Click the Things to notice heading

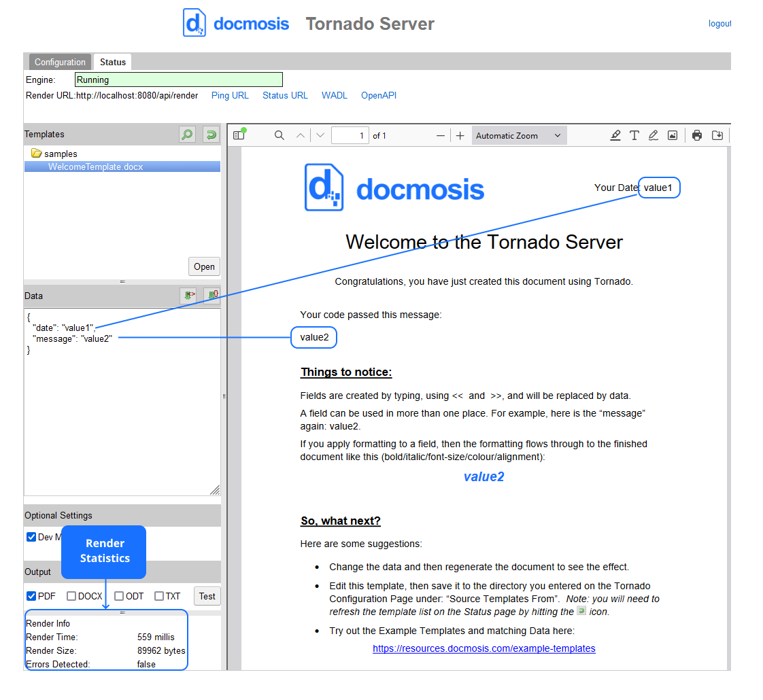(346, 372)
